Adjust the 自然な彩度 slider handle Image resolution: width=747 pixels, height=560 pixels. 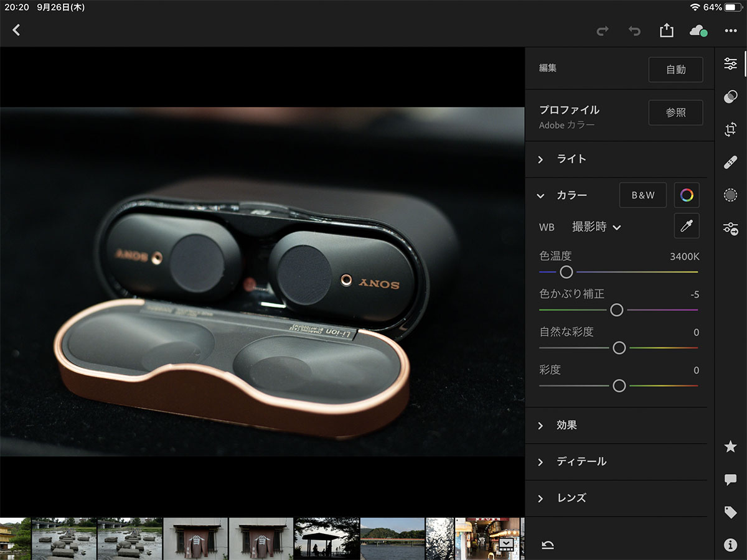(x=619, y=348)
